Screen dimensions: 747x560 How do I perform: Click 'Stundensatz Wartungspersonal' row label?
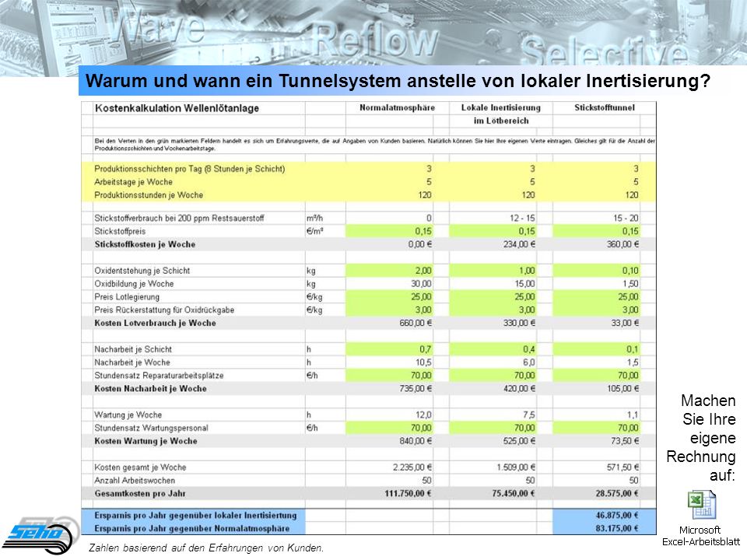point(151,428)
